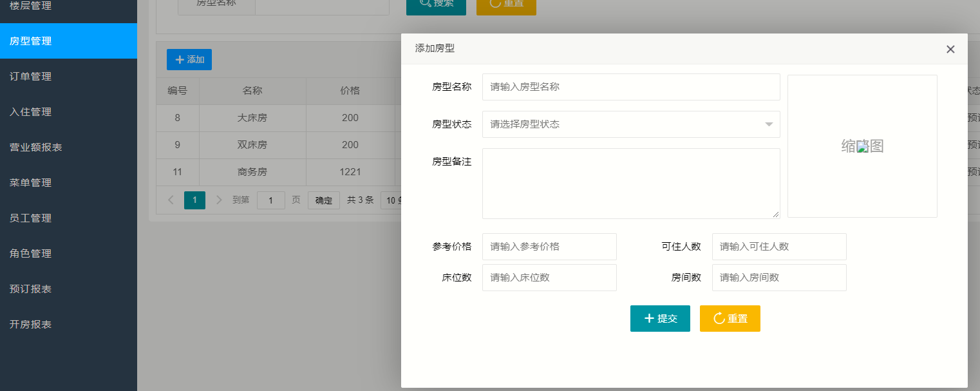Open 预订报表 in the sidebar
The width and height of the screenshot is (980, 391).
(68, 289)
